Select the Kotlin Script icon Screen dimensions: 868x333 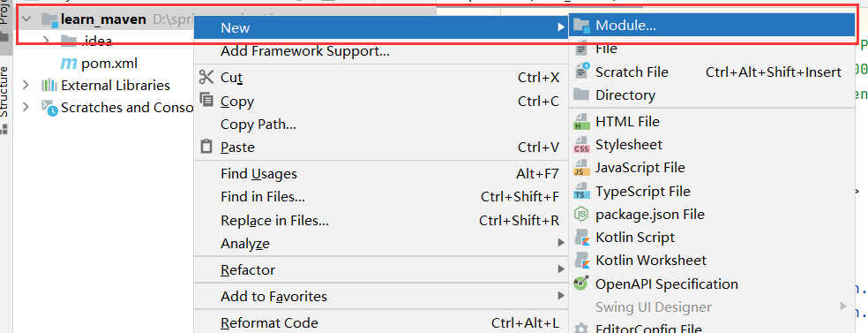[x=581, y=237]
